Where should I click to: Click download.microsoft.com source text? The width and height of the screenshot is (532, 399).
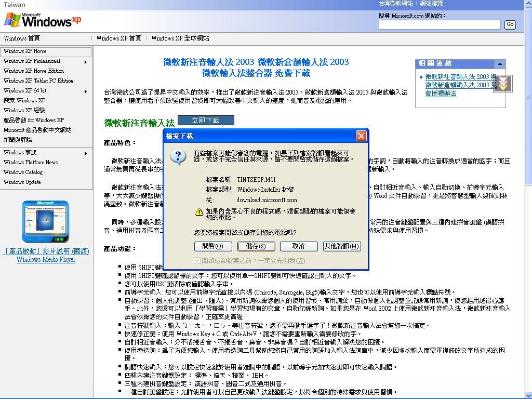click(x=267, y=200)
